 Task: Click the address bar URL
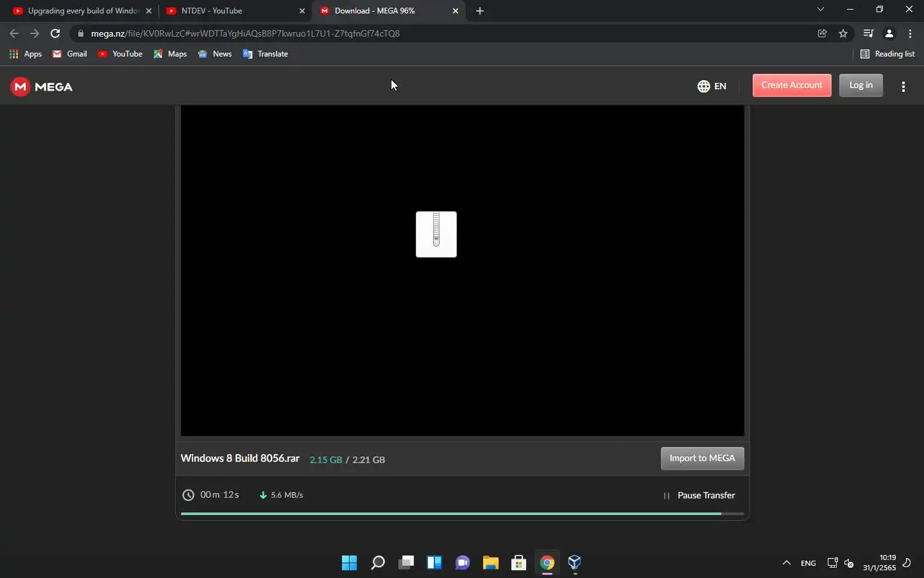[245, 33]
